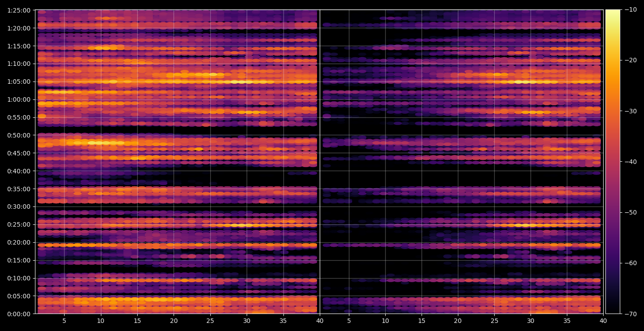Click x-axis tick 15 of the left plot
644x331 pixels.
137,321
